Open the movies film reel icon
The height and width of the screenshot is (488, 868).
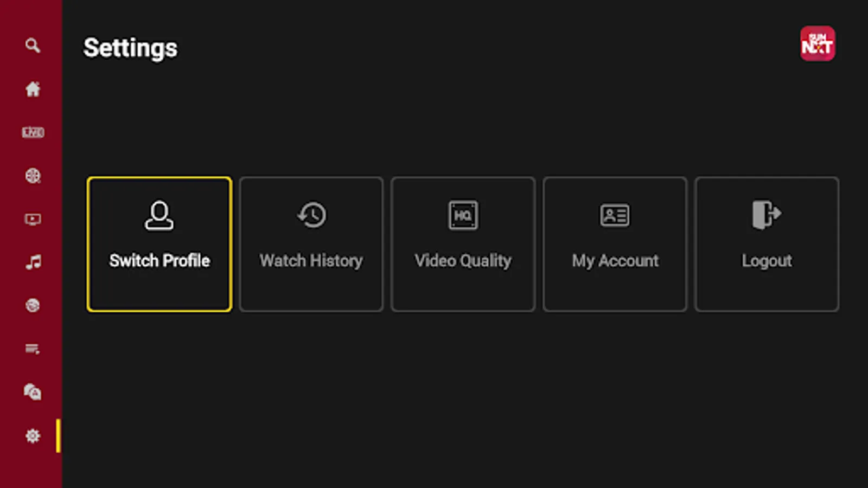click(x=33, y=176)
